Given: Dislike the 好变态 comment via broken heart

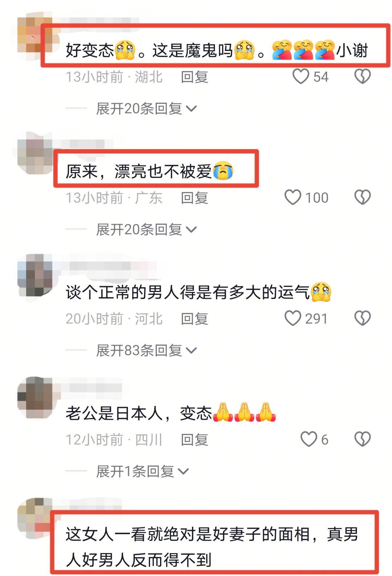Looking at the screenshot, I should [x=362, y=77].
